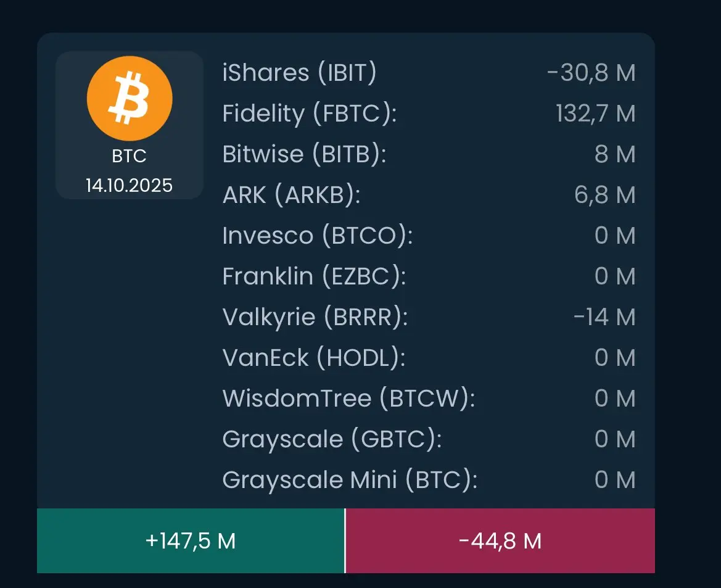The height and width of the screenshot is (588, 721).
Task: Click the Valkyrie (BRRR) fund name
Action: [x=315, y=317]
